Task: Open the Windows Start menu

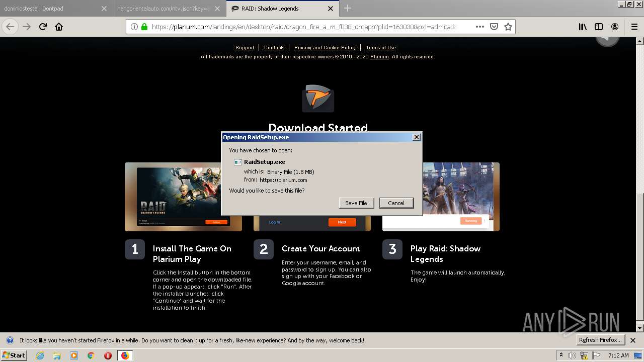Action: [x=14, y=355]
